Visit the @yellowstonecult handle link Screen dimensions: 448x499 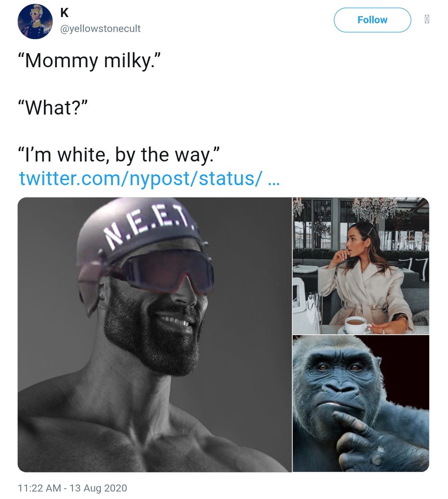coord(101,29)
